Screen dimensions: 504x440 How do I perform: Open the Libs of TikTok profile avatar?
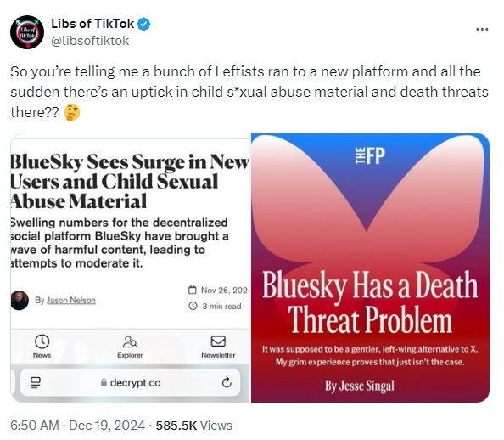[x=27, y=32]
